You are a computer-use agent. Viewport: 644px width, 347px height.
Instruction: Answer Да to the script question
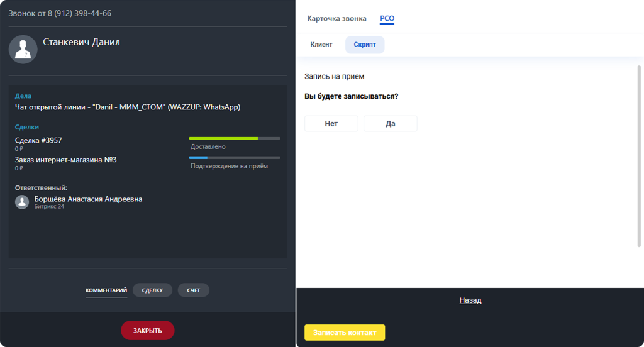(390, 124)
